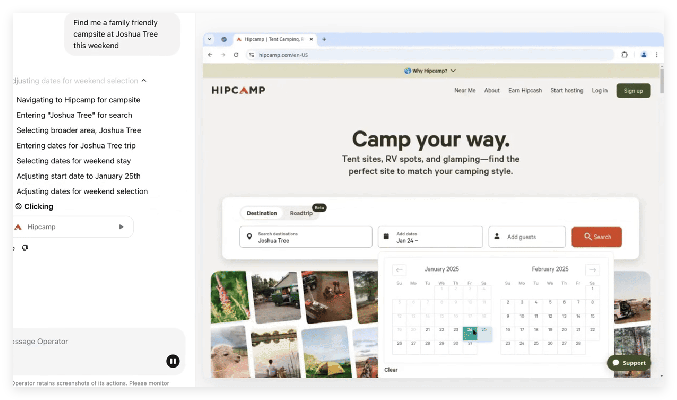Open a new browser tab

point(324,39)
